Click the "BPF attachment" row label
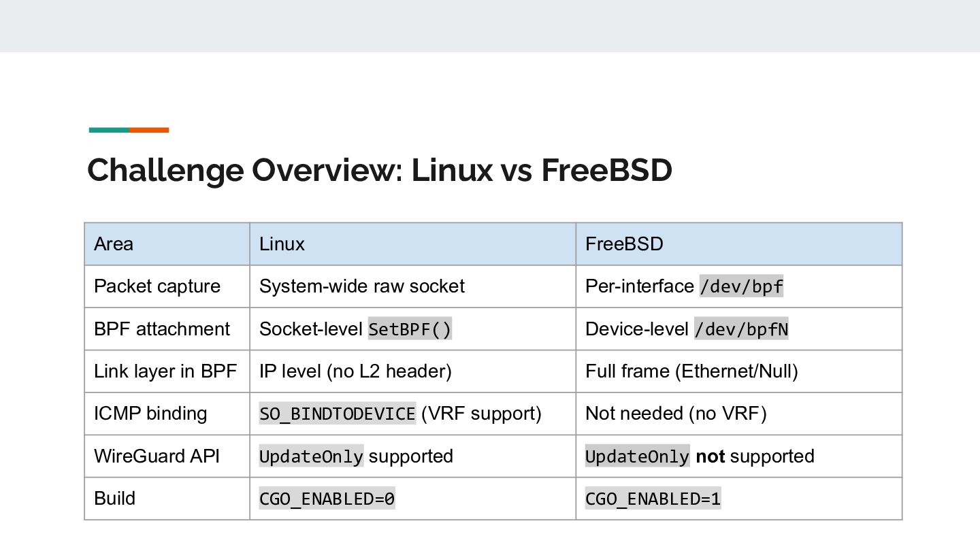 coord(162,329)
